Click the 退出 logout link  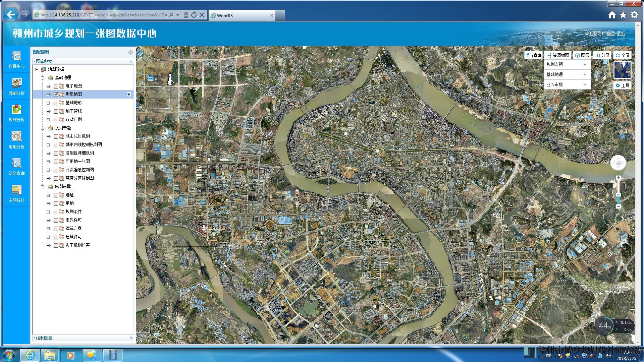click(621, 34)
